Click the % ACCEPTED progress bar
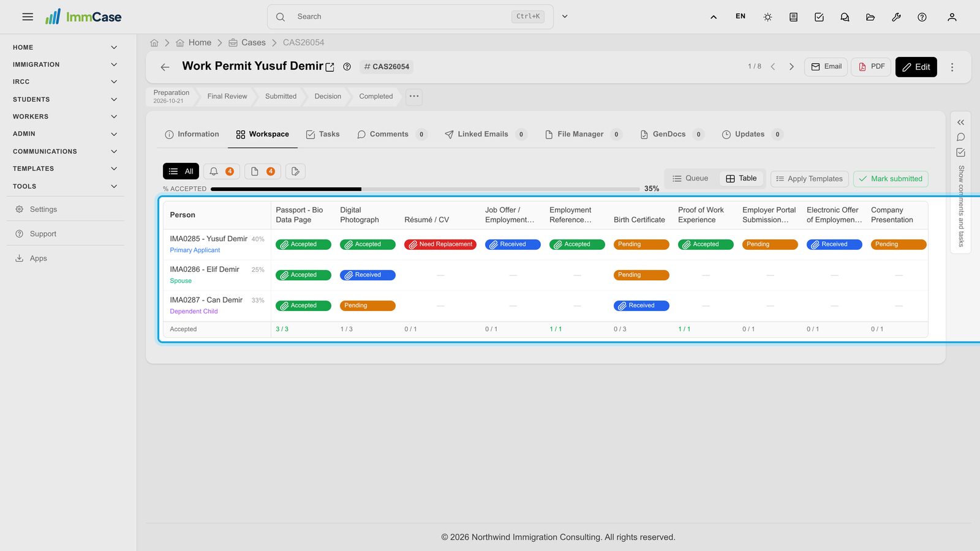Viewport: 980px width, 551px height. 426,189
